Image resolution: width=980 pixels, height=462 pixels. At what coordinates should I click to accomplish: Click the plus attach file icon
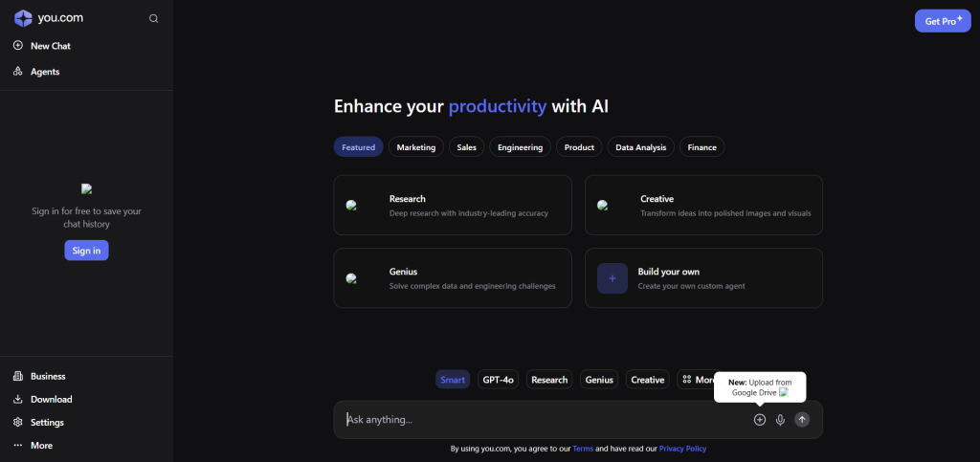(x=760, y=420)
